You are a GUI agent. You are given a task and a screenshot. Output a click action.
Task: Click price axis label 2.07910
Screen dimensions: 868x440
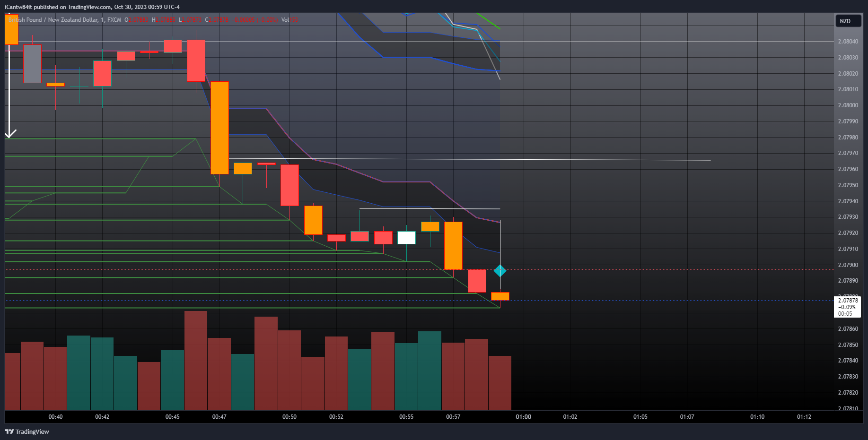848,249
